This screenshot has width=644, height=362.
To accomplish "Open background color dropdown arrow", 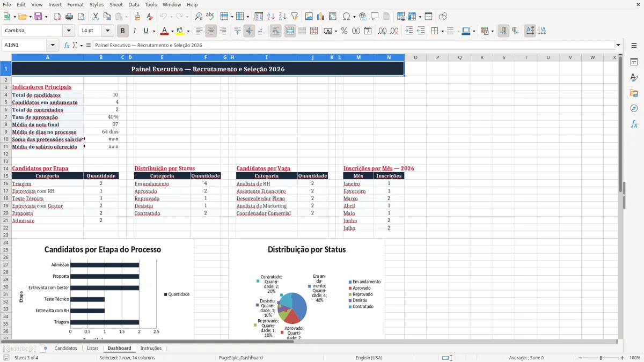I will tap(188, 31).
